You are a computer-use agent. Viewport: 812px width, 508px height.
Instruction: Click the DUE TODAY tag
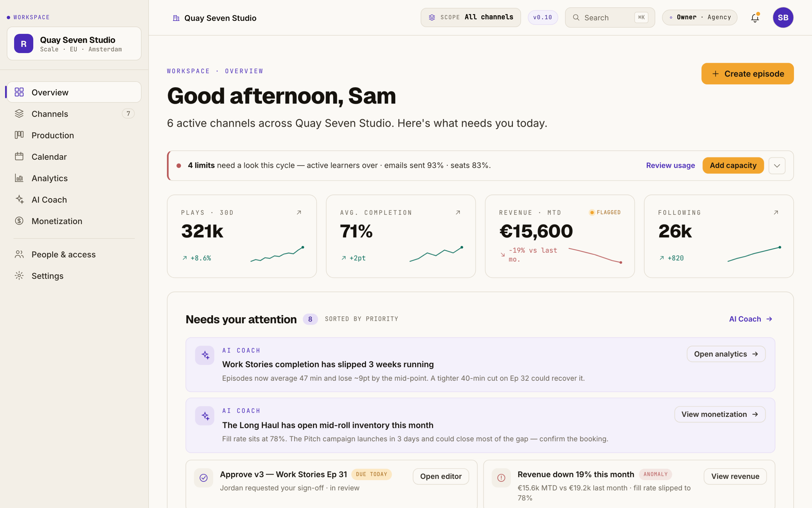tap(371, 474)
